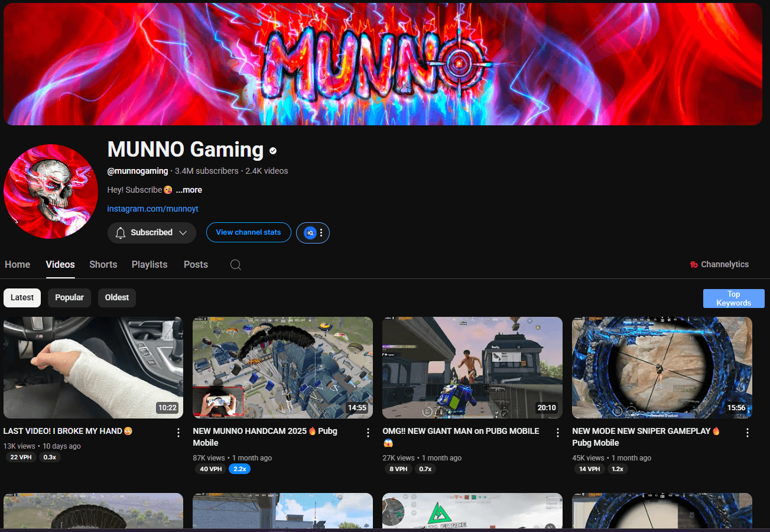This screenshot has width=770, height=532.
Task: Play the blue sniper scope thumbnail
Action: pyautogui.click(x=662, y=368)
